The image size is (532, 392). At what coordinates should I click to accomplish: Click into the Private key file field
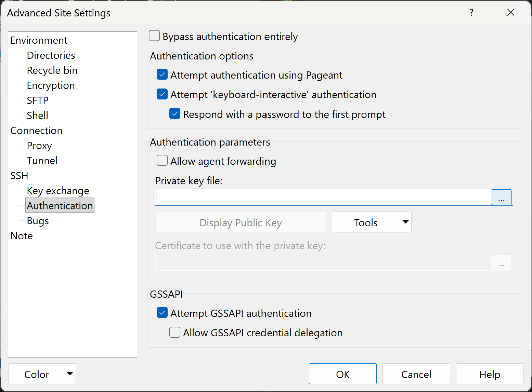coord(323,197)
